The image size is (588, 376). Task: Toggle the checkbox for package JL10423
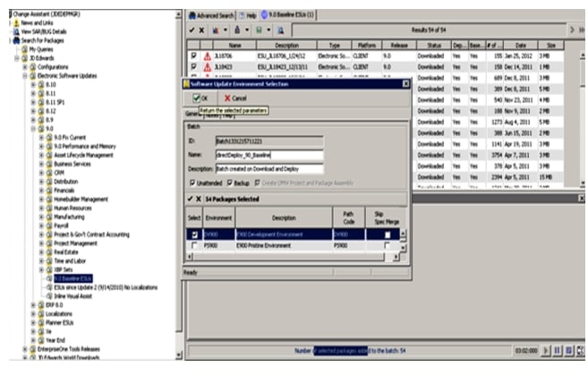click(193, 67)
